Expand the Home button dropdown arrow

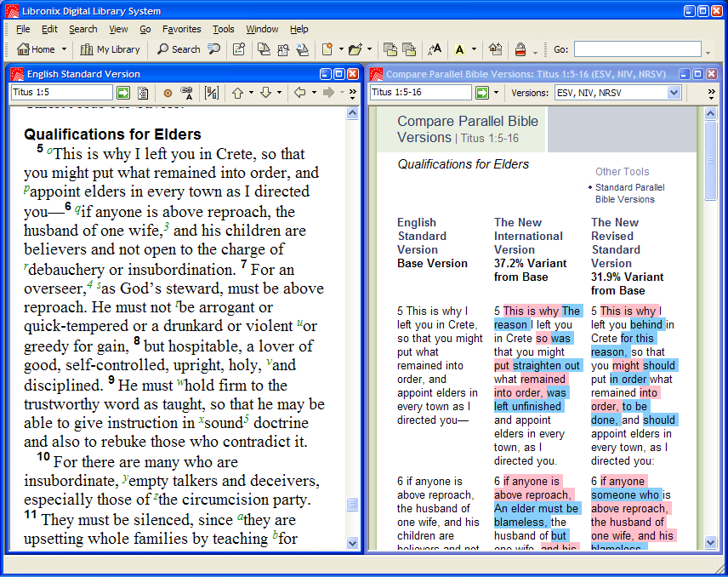(x=64, y=49)
